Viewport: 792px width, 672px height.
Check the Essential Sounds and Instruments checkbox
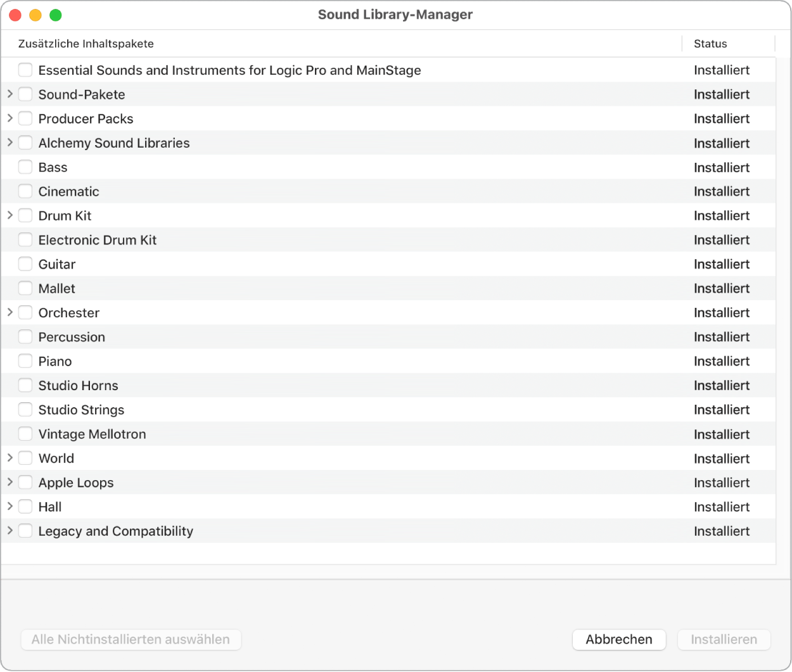click(25, 70)
